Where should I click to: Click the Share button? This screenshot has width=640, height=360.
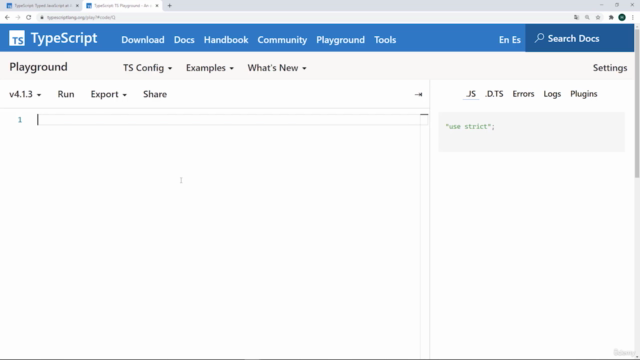(155, 94)
